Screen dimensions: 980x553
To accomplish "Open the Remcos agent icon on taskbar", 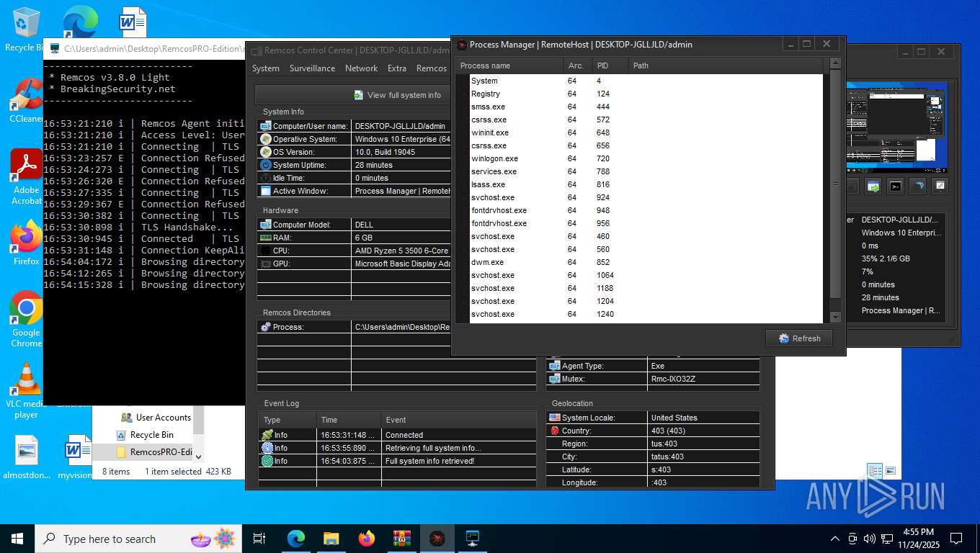I will 437,539.
